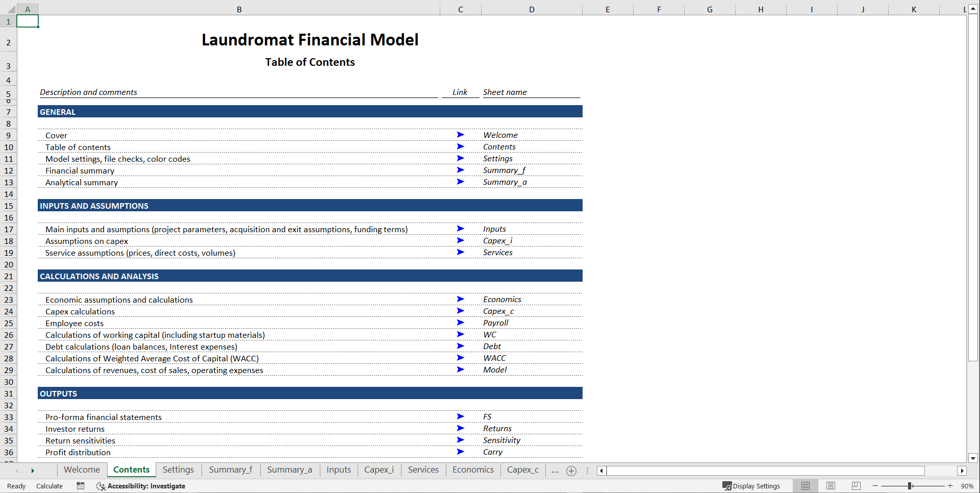980x493 pixels.
Task: Open the Economics sheet tab
Action: click(472, 470)
